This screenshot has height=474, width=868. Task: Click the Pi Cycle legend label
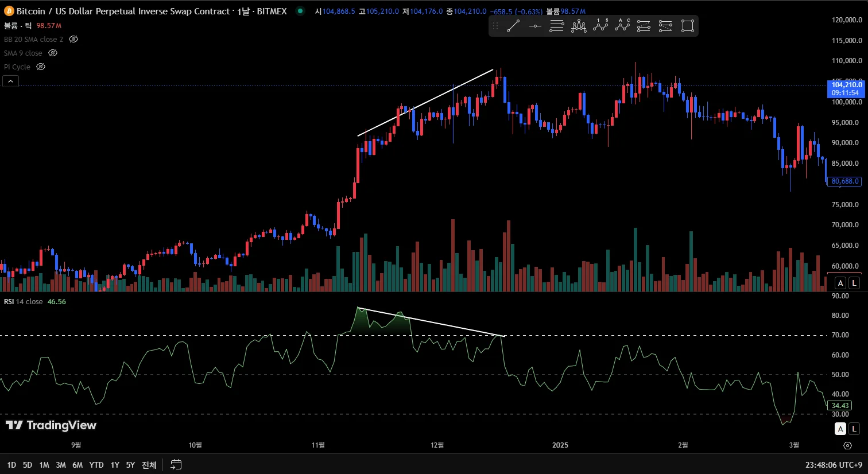[17, 67]
